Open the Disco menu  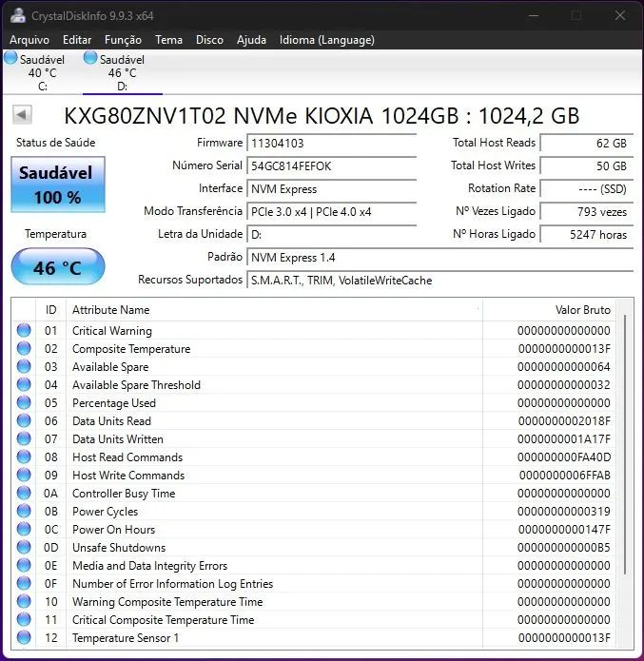tap(209, 40)
